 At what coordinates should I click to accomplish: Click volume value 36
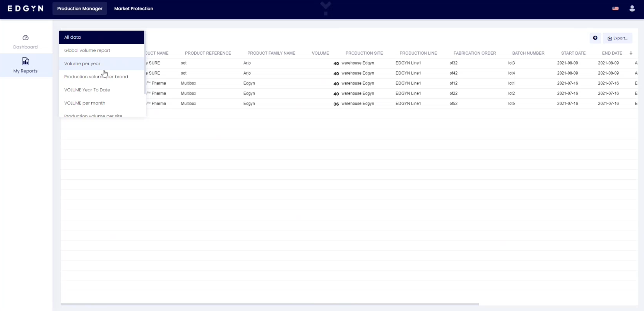click(x=336, y=104)
